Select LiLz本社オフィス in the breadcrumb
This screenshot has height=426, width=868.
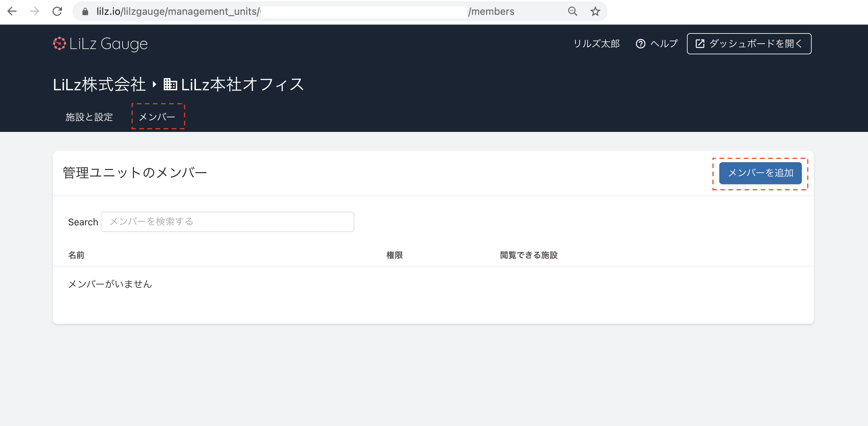coord(242,85)
